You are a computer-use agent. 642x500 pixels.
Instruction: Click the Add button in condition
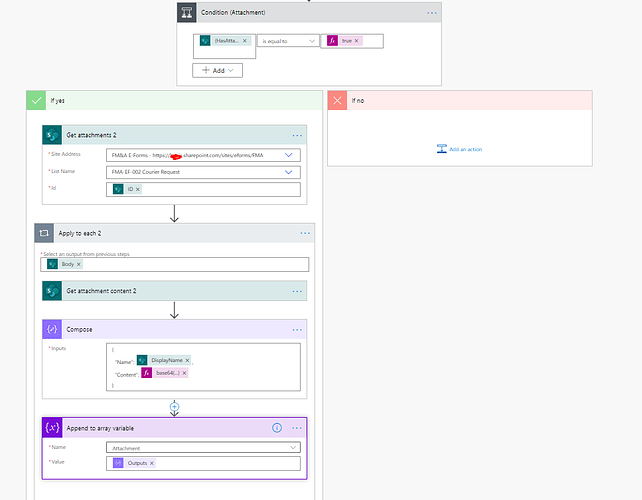217,70
